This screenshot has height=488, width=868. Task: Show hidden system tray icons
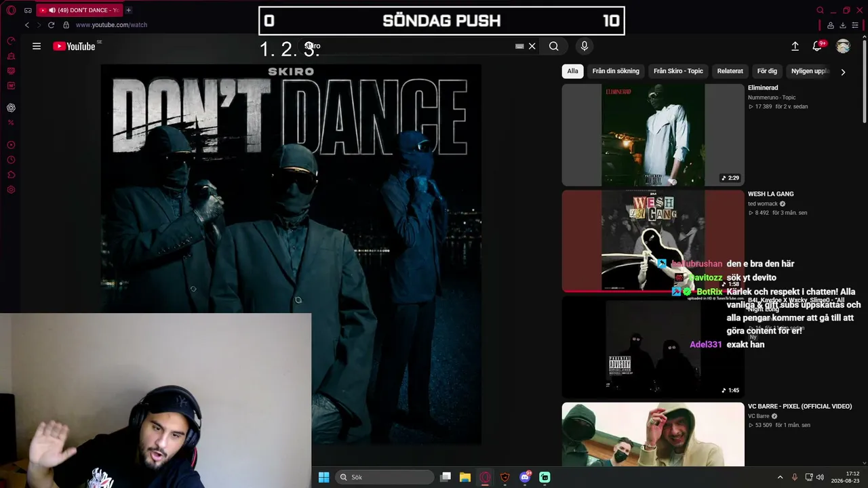(780, 477)
